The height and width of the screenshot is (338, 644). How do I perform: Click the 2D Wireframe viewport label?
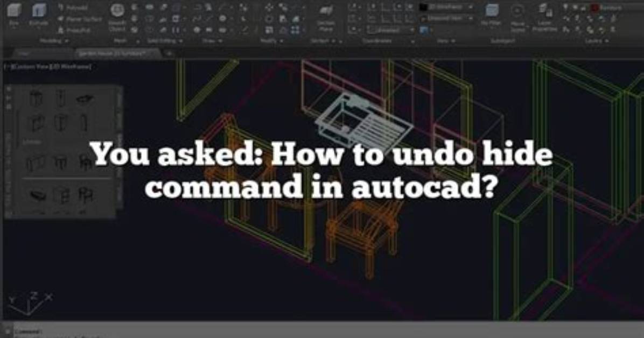click(x=71, y=67)
